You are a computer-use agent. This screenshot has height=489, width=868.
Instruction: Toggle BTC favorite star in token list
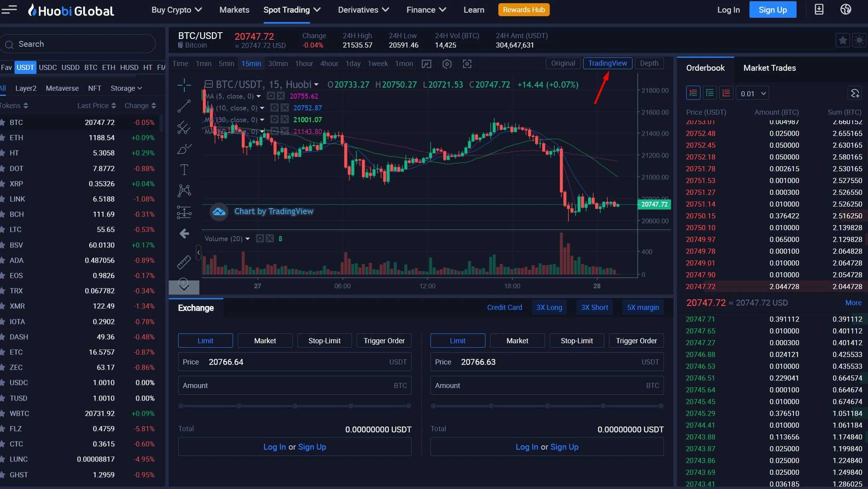click(x=3, y=123)
